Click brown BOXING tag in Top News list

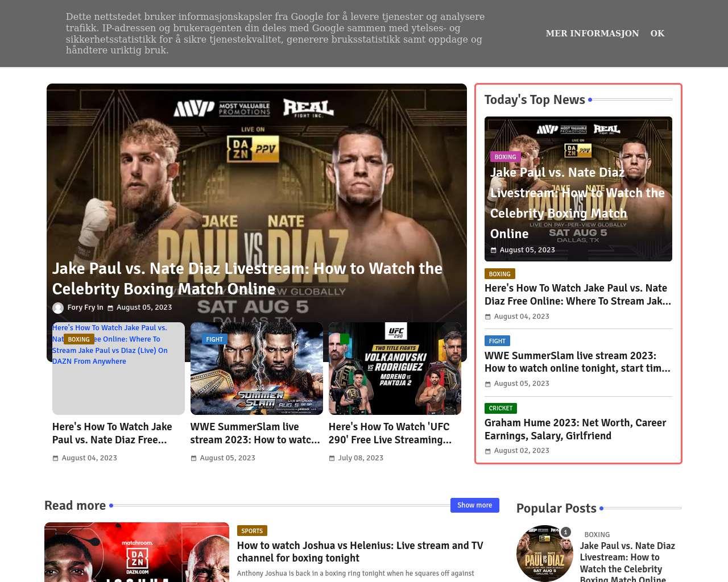click(499, 274)
